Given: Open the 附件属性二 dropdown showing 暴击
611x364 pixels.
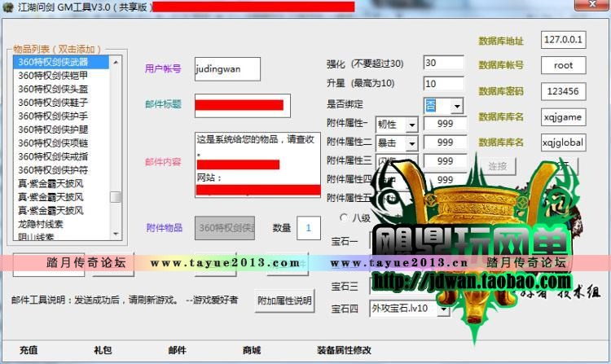Looking at the screenshot, I should 411,143.
